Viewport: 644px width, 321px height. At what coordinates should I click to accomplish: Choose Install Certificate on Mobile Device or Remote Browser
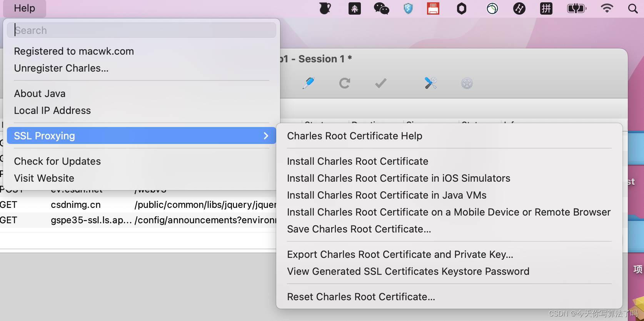(449, 212)
